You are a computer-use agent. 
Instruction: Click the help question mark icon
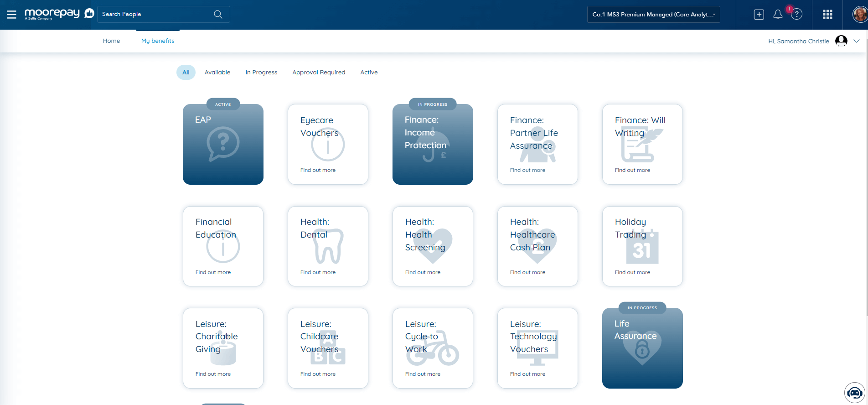coord(796,15)
